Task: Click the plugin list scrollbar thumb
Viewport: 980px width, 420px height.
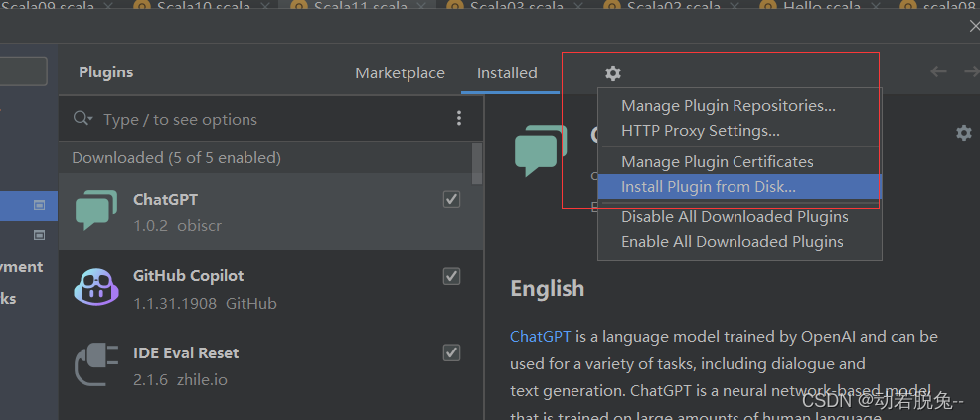Action: (477, 164)
